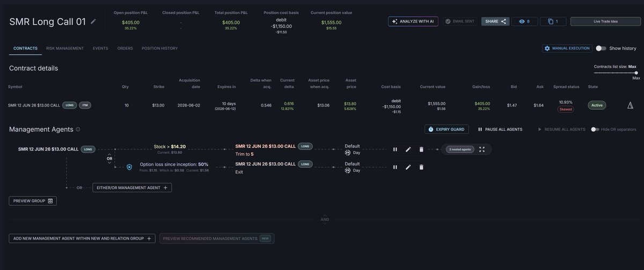Open the Orders tab
644x270 pixels.
coord(125,48)
